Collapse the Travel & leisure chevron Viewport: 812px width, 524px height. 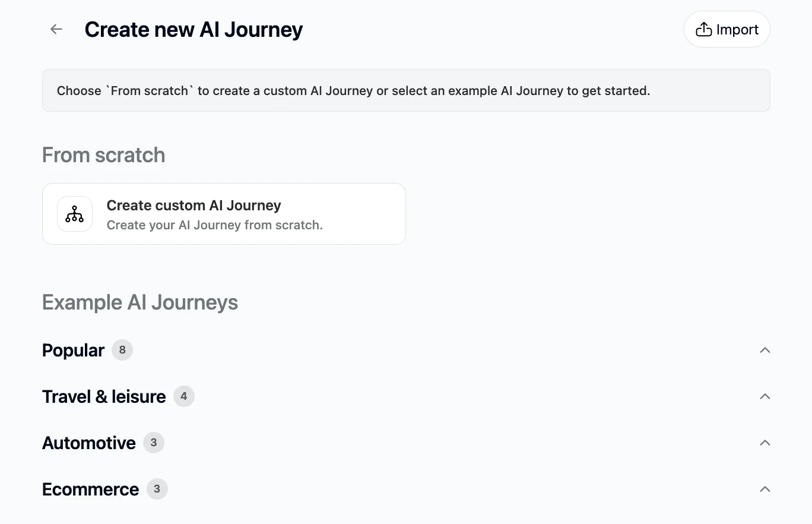click(765, 396)
